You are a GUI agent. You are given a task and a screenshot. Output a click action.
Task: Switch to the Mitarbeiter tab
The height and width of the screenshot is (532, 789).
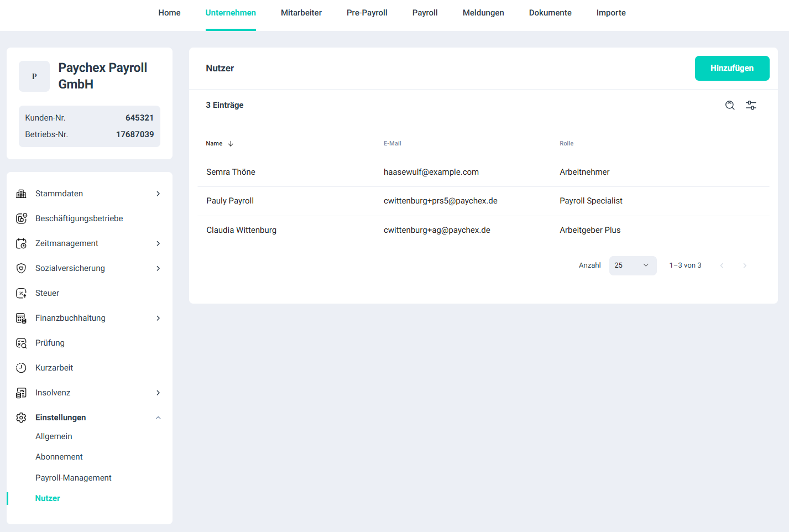point(301,13)
